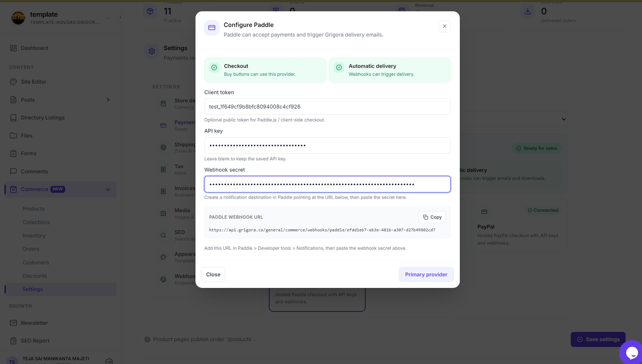Viewport: 642px width, 364px height.
Task: Click the Close button in dialog footer
Action: click(213, 275)
